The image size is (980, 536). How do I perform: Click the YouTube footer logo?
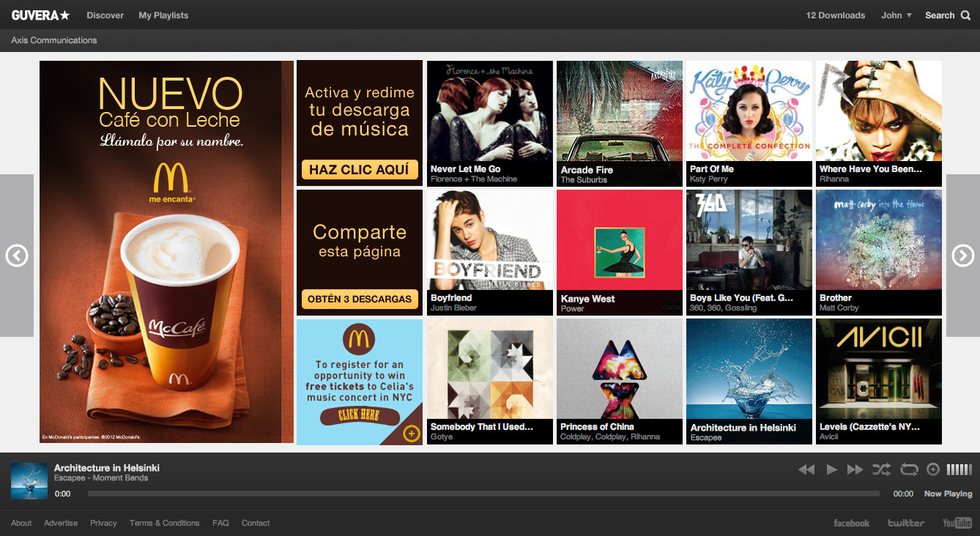pos(957,523)
